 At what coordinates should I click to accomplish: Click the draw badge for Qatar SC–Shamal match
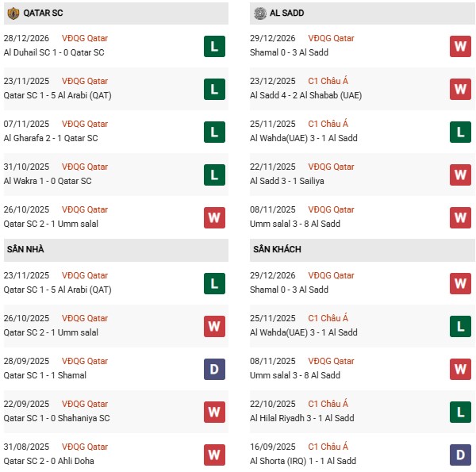(x=214, y=369)
